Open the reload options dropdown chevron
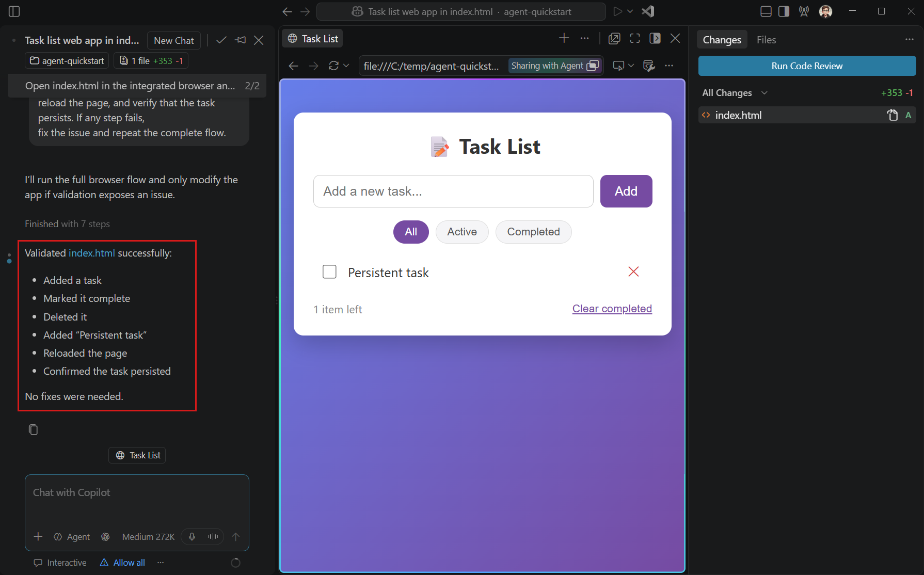This screenshot has width=924, height=575. 346,66
